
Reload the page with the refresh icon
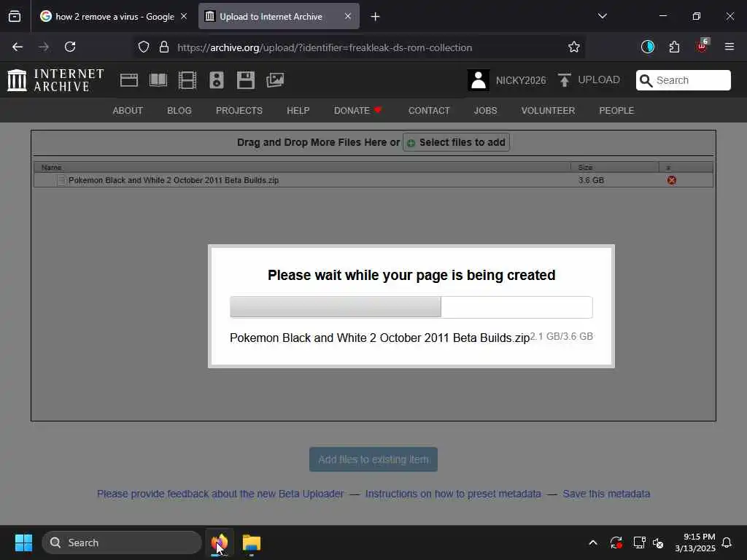pyautogui.click(x=70, y=47)
